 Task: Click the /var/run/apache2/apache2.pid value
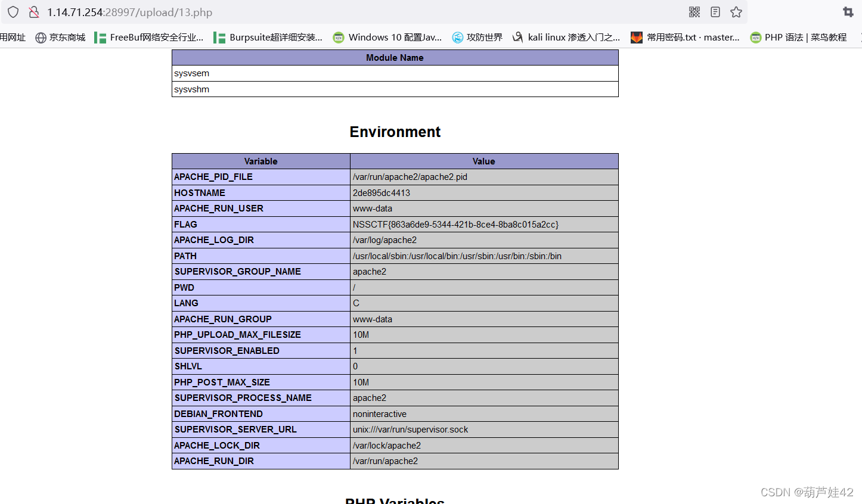pos(484,177)
